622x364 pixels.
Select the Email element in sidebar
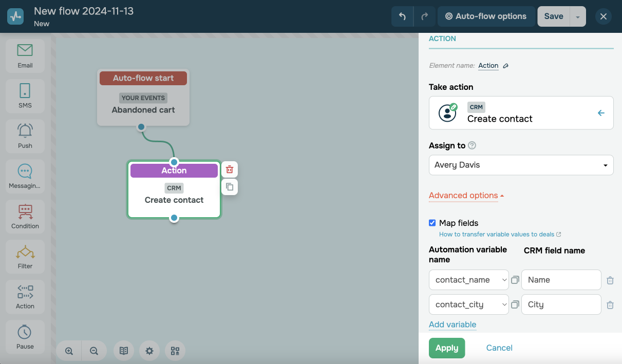click(x=25, y=56)
